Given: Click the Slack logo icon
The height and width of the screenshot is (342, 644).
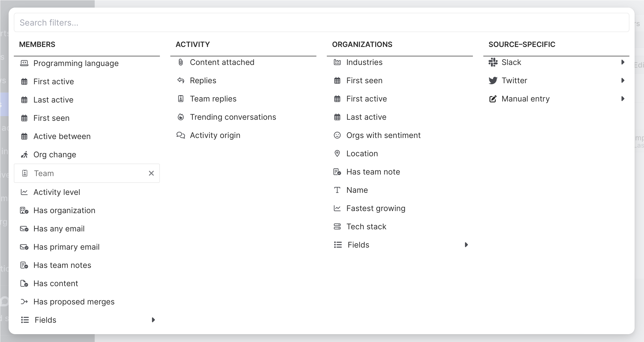Looking at the screenshot, I should click(493, 62).
